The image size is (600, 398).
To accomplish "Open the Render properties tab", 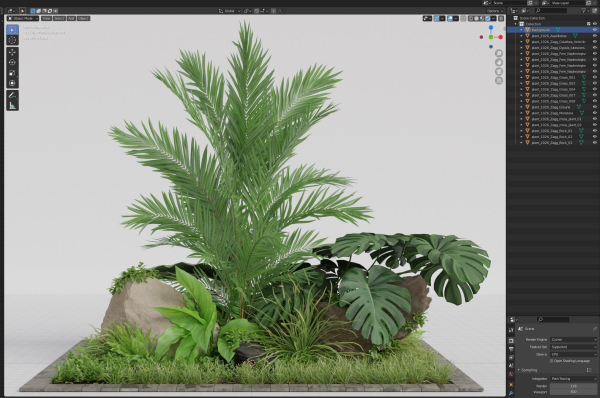I will click(x=512, y=341).
